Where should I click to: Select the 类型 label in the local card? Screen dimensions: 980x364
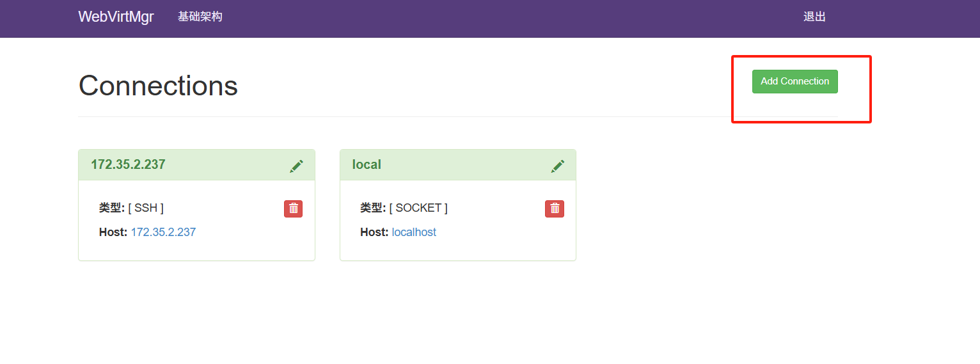[373, 208]
